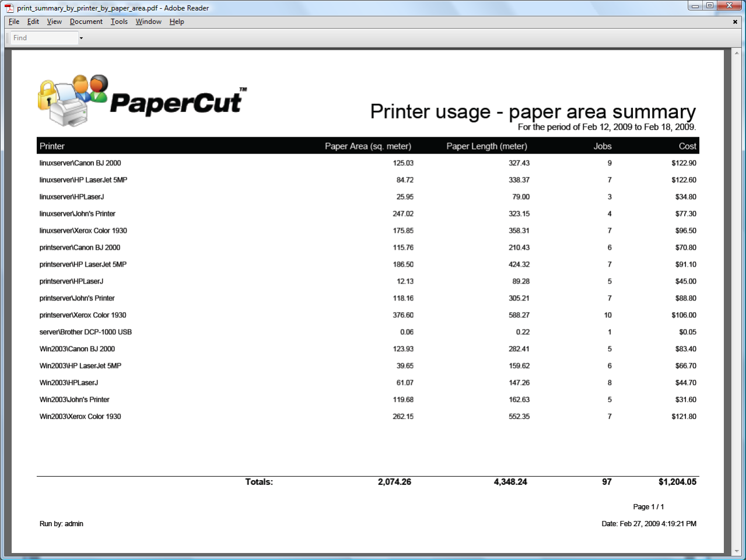Click the scroll down arrow on vertical scrollbar

tap(736, 550)
